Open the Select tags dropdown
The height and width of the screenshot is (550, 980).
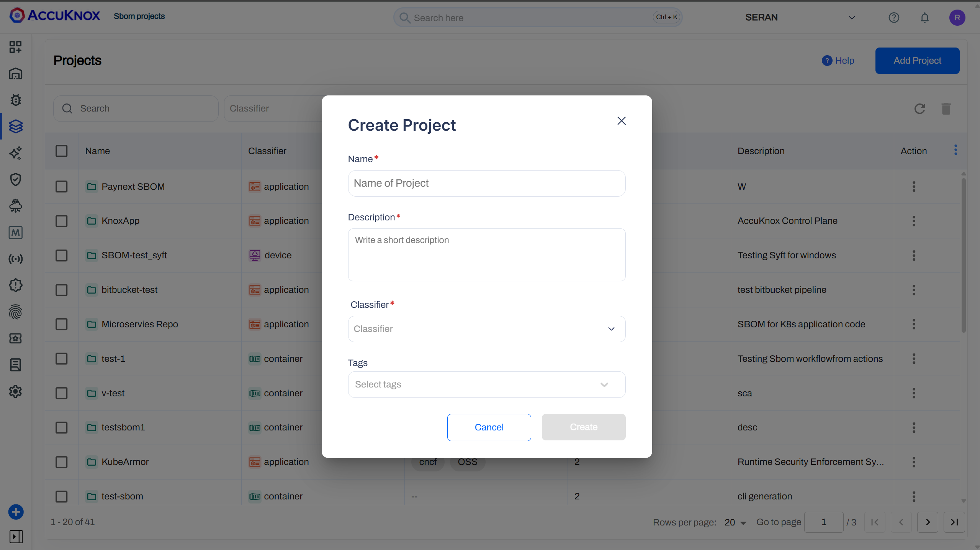[x=486, y=384]
